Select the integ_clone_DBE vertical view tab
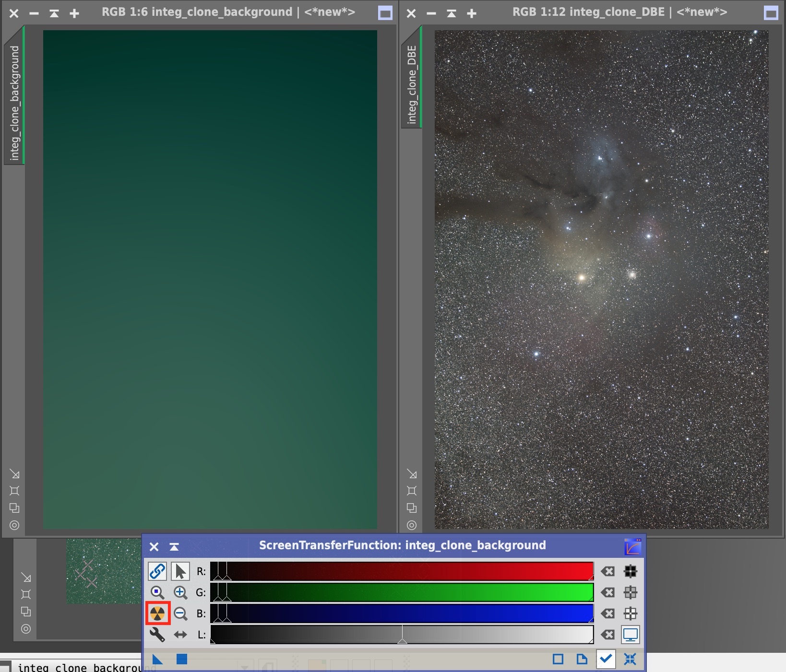This screenshot has height=672, width=786. tap(412, 84)
